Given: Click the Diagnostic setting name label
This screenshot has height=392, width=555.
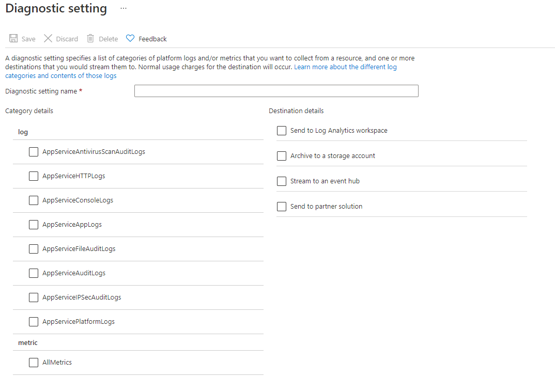Looking at the screenshot, I should pyautogui.click(x=41, y=91).
